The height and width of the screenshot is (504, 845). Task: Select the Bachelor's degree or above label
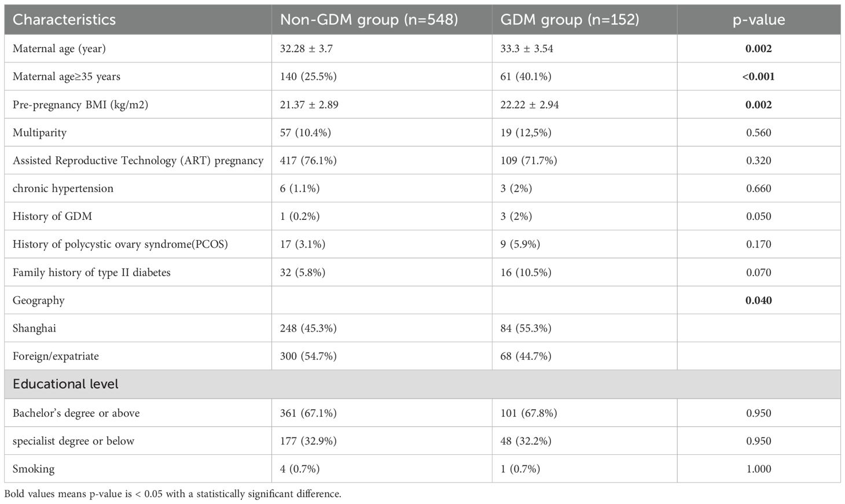click(x=77, y=413)
